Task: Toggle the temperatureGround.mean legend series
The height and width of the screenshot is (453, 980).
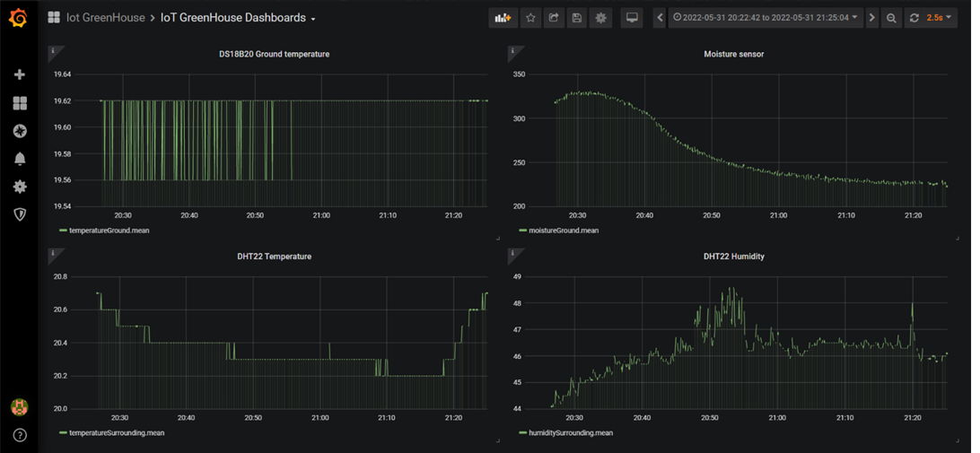Action: coord(109,231)
